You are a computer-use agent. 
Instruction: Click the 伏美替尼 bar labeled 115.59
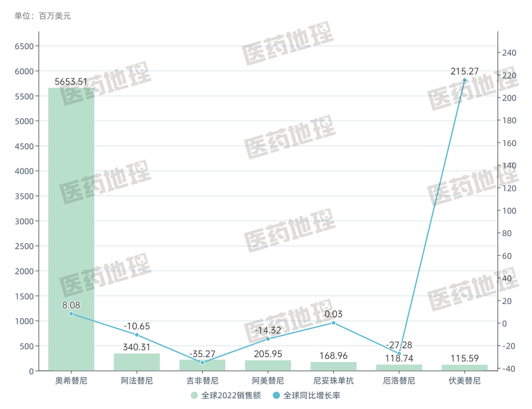[465, 368]
